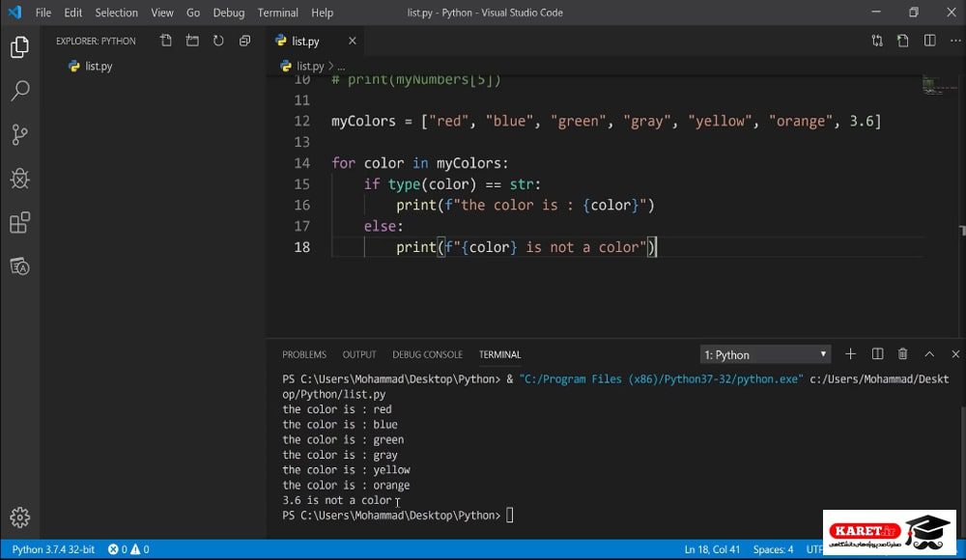Click the New Folder icon in Explorer
966x560 pixels.
click(x=192, y=41)
